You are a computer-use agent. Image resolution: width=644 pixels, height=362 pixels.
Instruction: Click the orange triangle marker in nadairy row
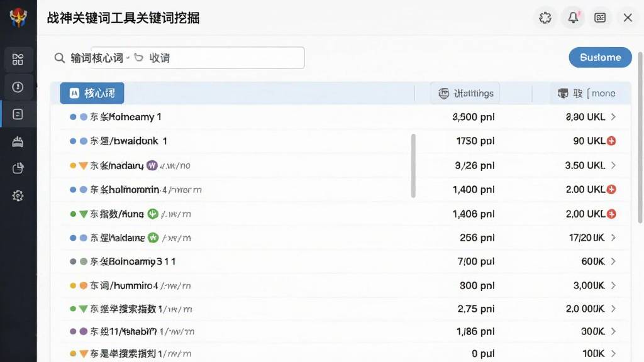coord(84,166)
